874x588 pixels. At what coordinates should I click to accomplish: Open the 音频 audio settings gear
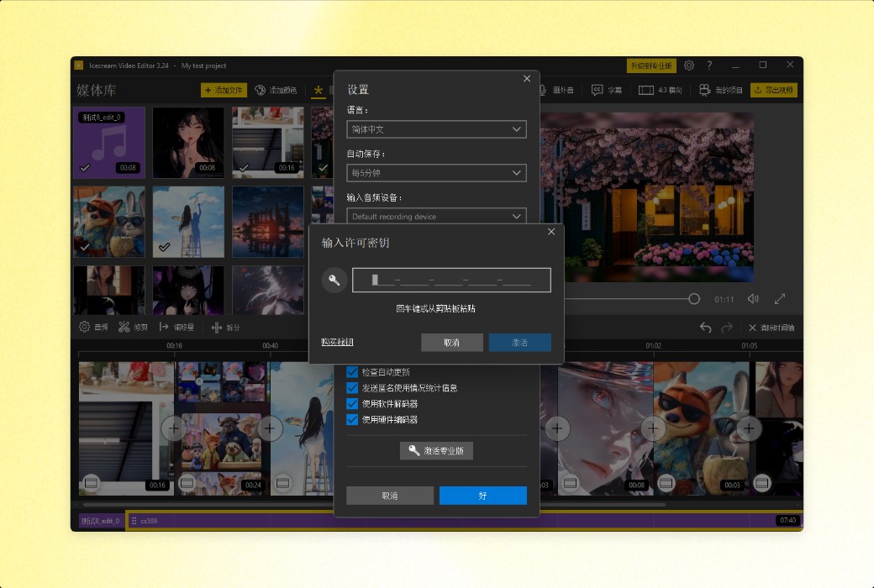click(x=83, y=325)
